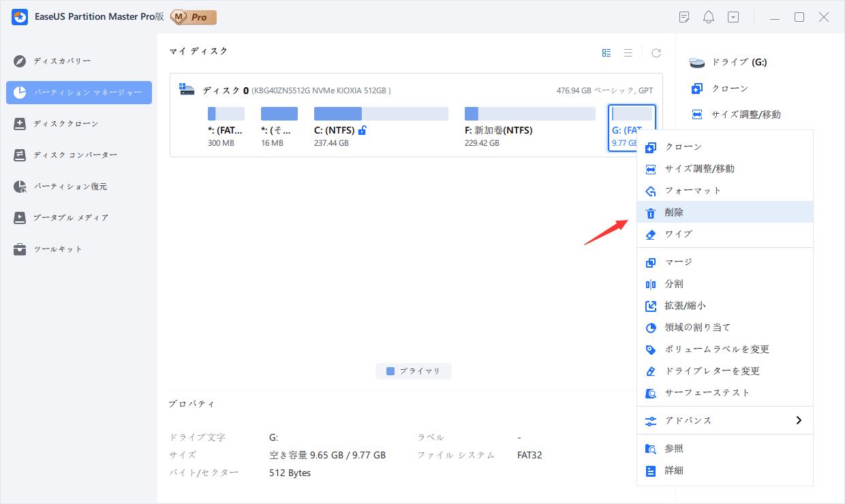Screen dimensions: 845x504
Task: Click the プライマリ legend color swatch
Action: (x=390, y=371)
